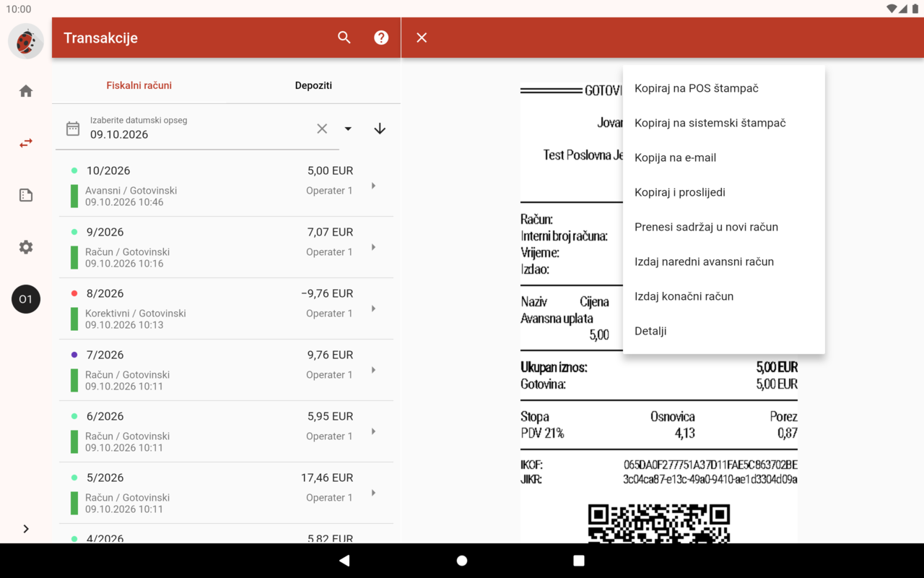Expand details arrow for receipt 10/2026
The height and width of the screenshot is (578, 924).
point(373,186)
